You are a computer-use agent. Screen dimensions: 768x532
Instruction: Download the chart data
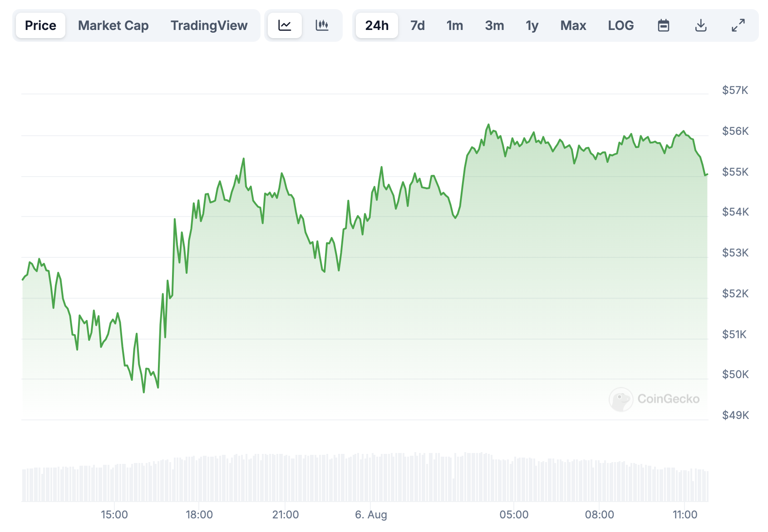[701, 25]
